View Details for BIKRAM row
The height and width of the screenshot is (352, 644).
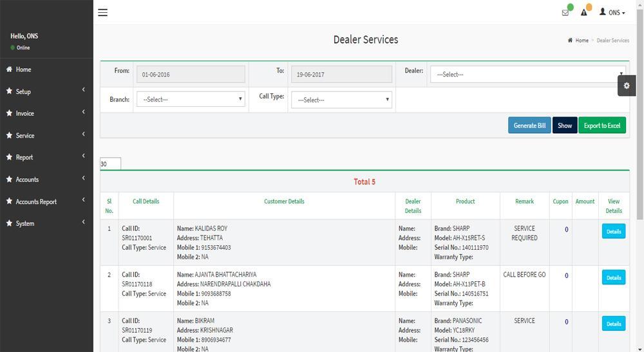point(614,324)
